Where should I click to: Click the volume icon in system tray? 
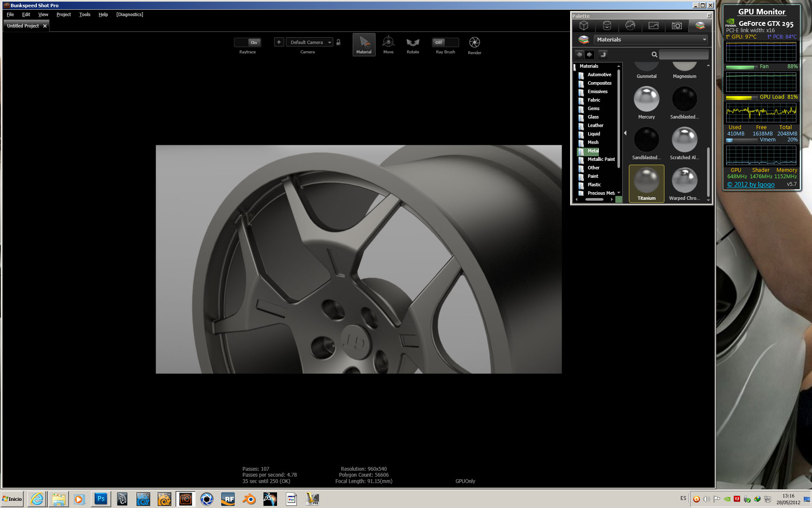pos(706,499)
